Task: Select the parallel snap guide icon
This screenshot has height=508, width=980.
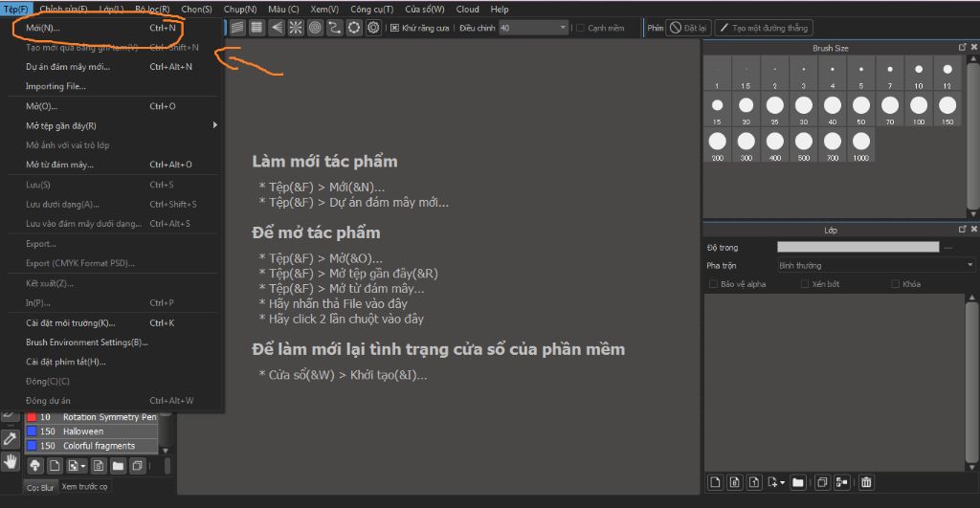Action: click(237, 28)
